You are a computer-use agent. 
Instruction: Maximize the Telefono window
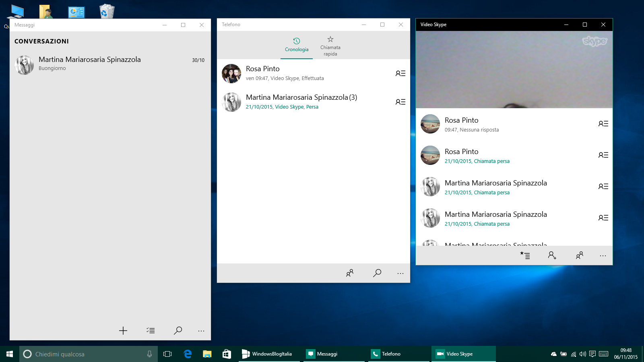click(382, 25)
